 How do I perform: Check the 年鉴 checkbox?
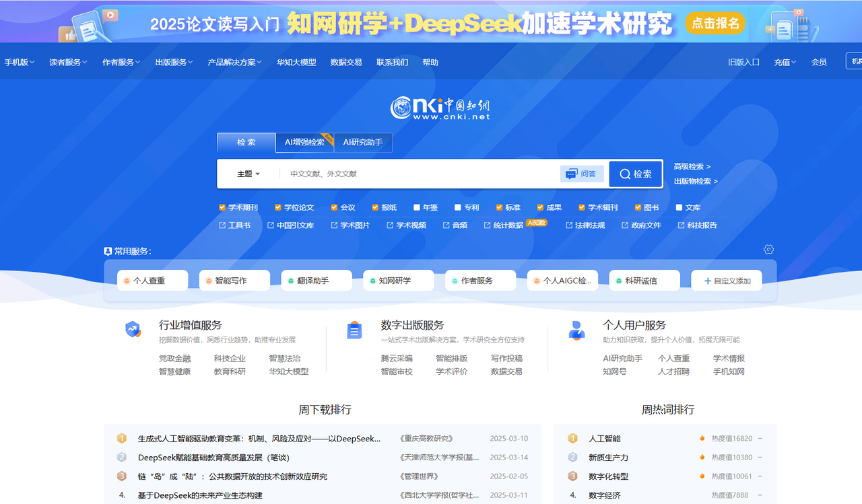click(417, 207)
